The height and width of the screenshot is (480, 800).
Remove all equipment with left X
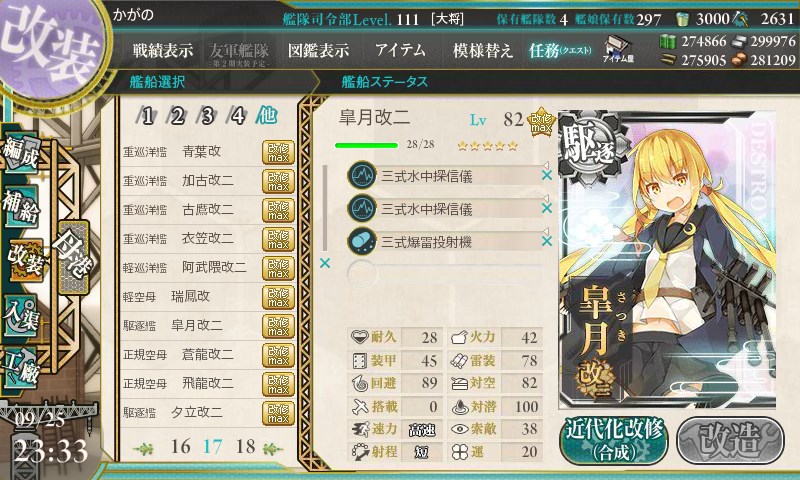pyautogui.click(x=324, y=263)
